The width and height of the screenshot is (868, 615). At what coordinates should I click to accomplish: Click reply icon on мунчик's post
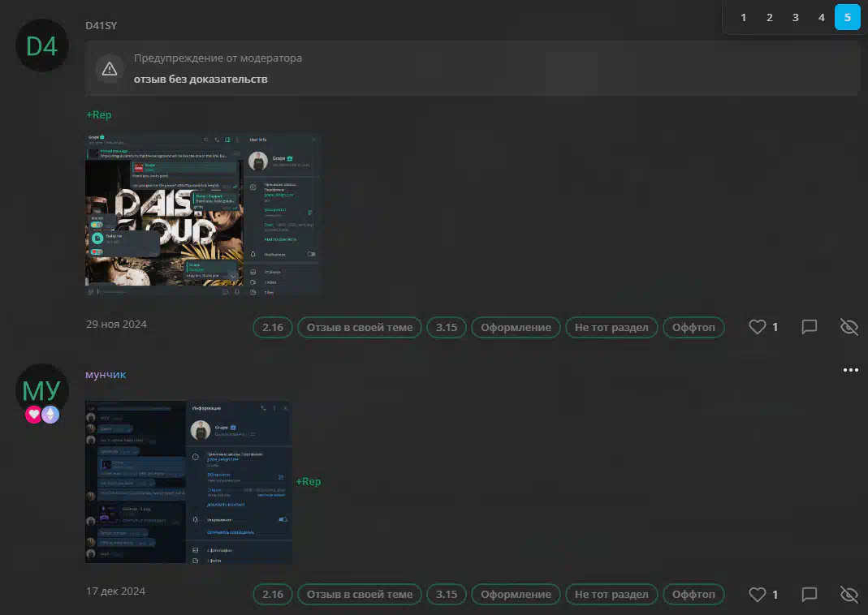809,595
